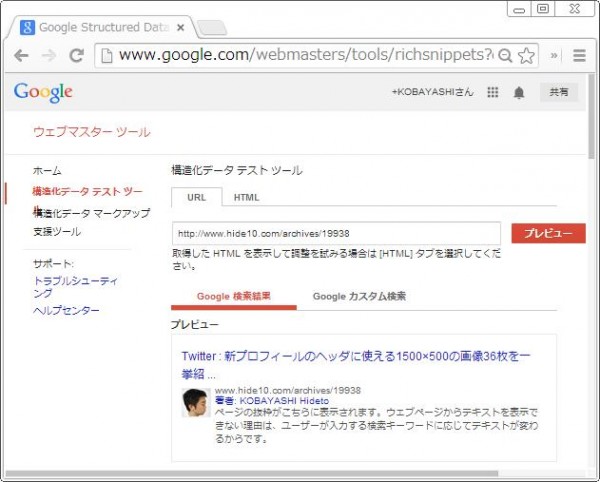Open トラブルシューティング support link
This screenshot has width=600, height=482.
click(75, 287)
